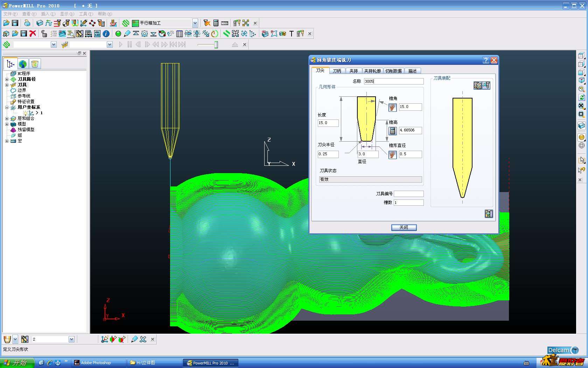Click the go-to-end simulation button
The height and width of the screenshot is (368, 588).
click(x=182, y=45)
